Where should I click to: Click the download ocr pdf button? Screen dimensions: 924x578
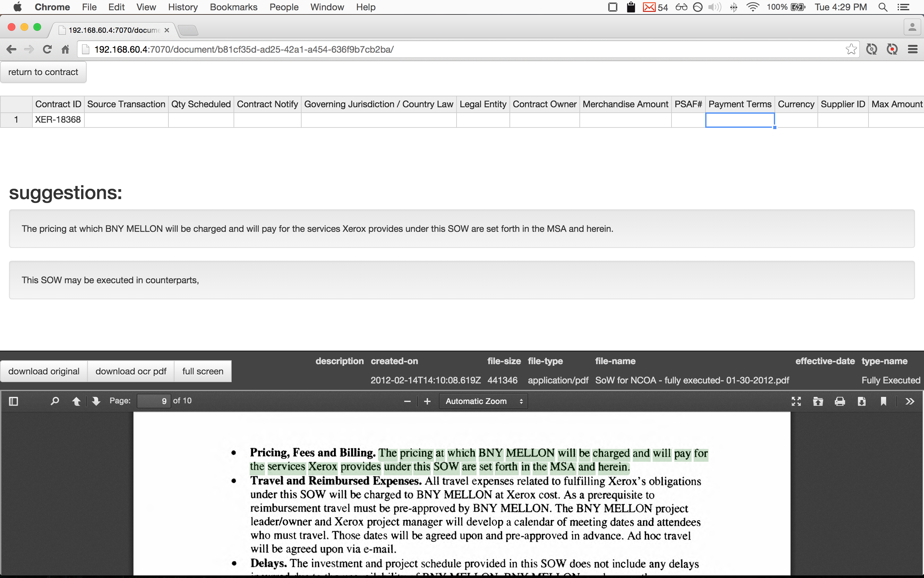(131, 371)
